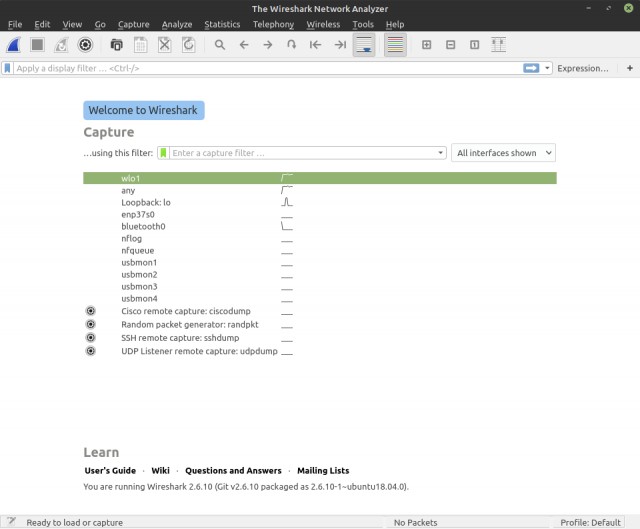The width and height of the screenshot is (640, 529).
Task: Go forward to next packet arrow
Action: pos(268,45)
